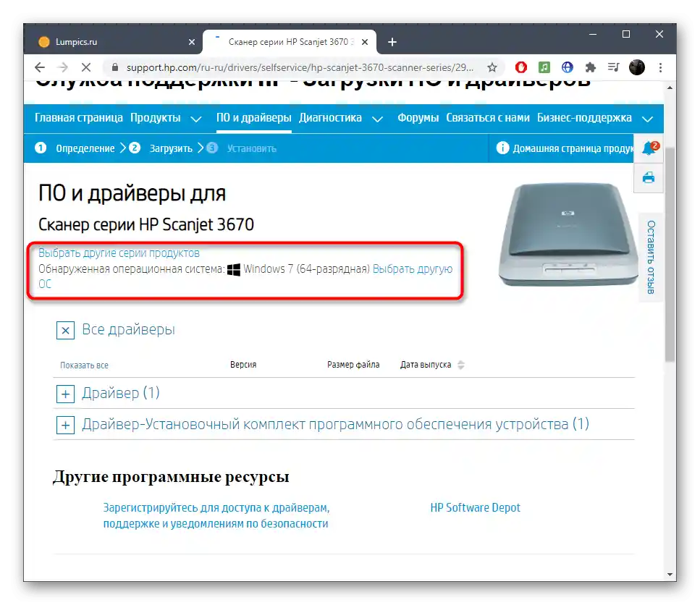Image resolution: width=700 pixels, height=605 pixels.
Task: Click Выбрать другую ОС link
Action: [x=413, y=269]
